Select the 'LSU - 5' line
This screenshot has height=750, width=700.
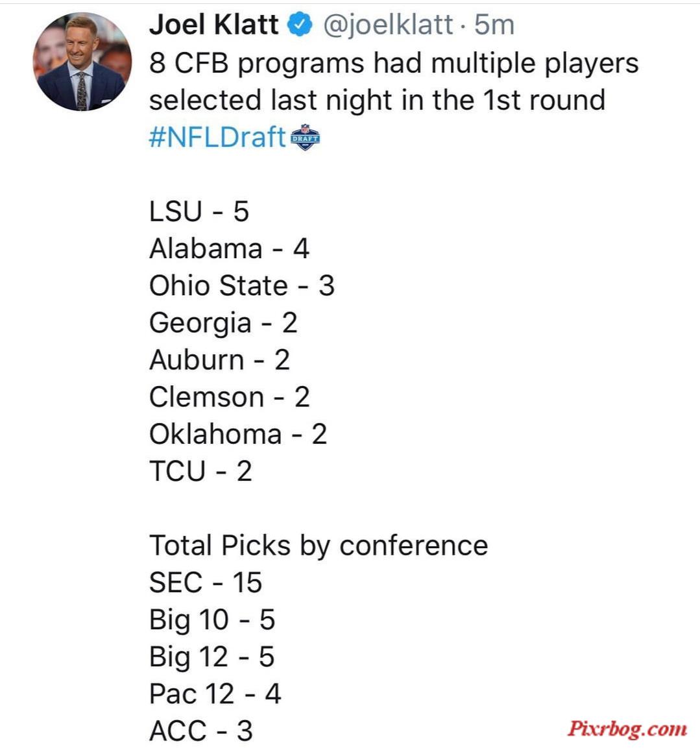point(199,211)
